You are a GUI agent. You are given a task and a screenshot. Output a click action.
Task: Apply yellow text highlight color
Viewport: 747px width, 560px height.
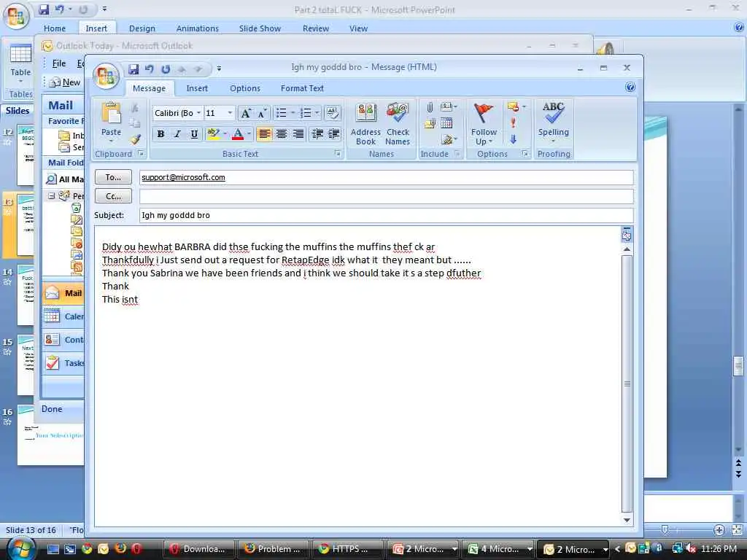pyautogui.click(x=213, y=134)
